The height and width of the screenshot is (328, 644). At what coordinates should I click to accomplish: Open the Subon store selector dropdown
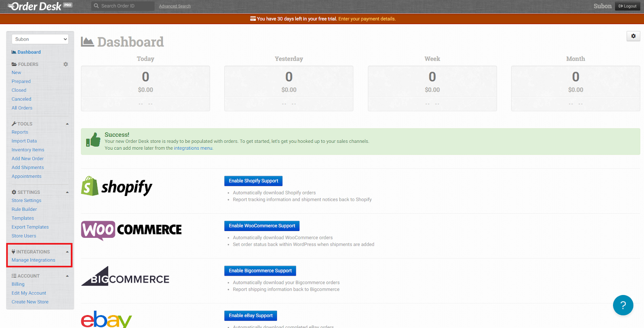click(40, 39)
